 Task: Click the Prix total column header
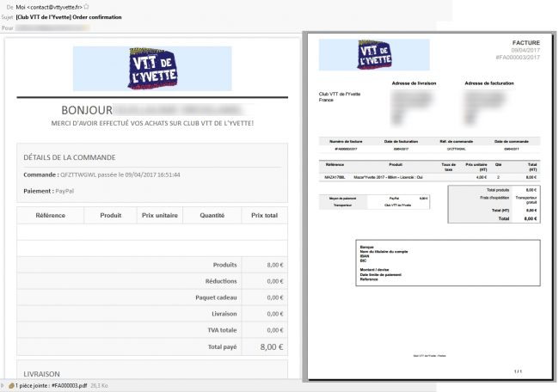click(x=265, y=215)
